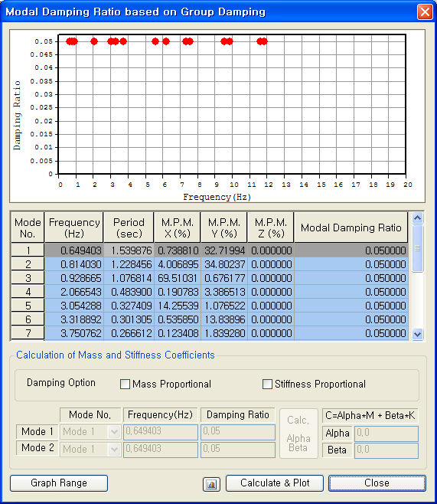Viewport: 437px width, 504px height.
Task: Select M.P.M. Y cell 32.71994
Action: (223, 250)
